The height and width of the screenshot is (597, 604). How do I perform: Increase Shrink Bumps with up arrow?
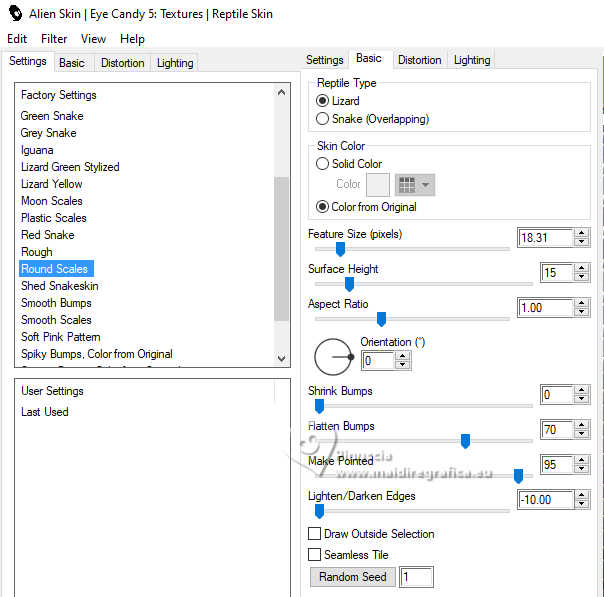click(582, 390)
